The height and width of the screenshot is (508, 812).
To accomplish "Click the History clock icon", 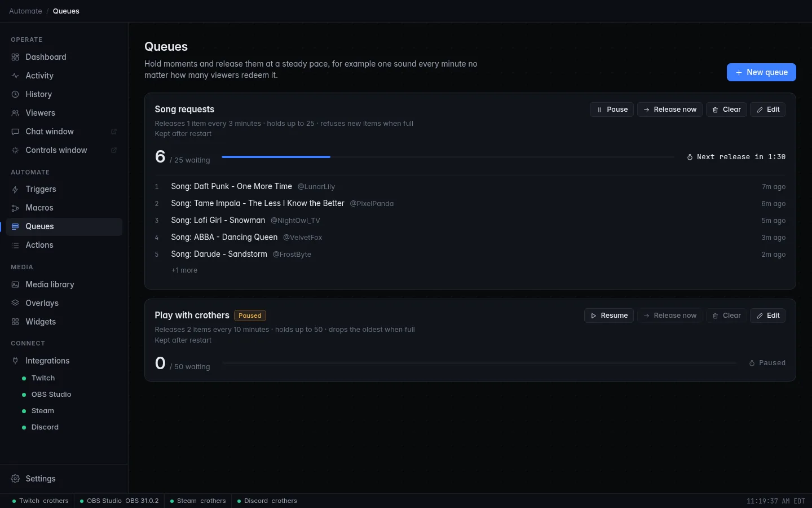I will pos(15,94).
